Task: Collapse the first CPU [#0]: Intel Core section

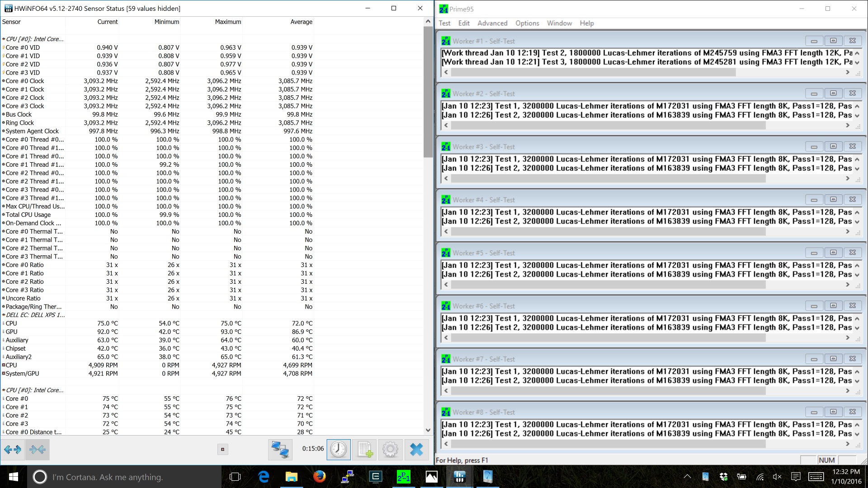Action: point(4,39)
